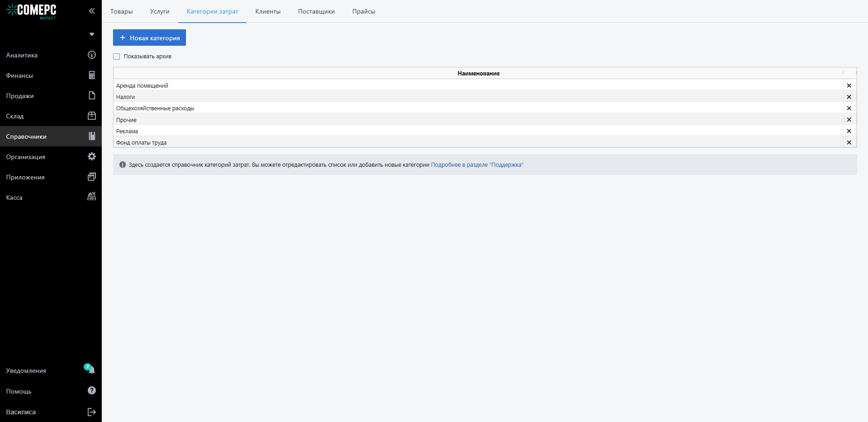The image size is (868, 422).
Task: Open the cash register icon
Action: (x=91, y=197)
